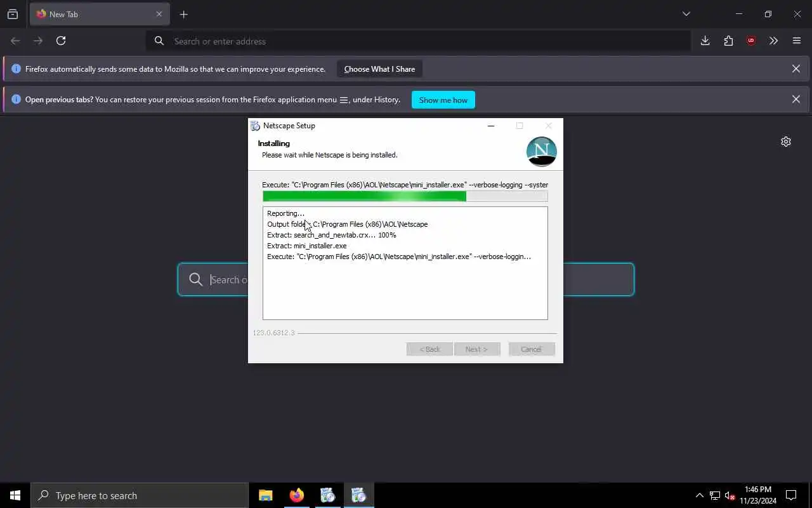The image size is (812, 508).
Task: Switch to Firefox in the taskbar
Action: (x=297, y=495)
